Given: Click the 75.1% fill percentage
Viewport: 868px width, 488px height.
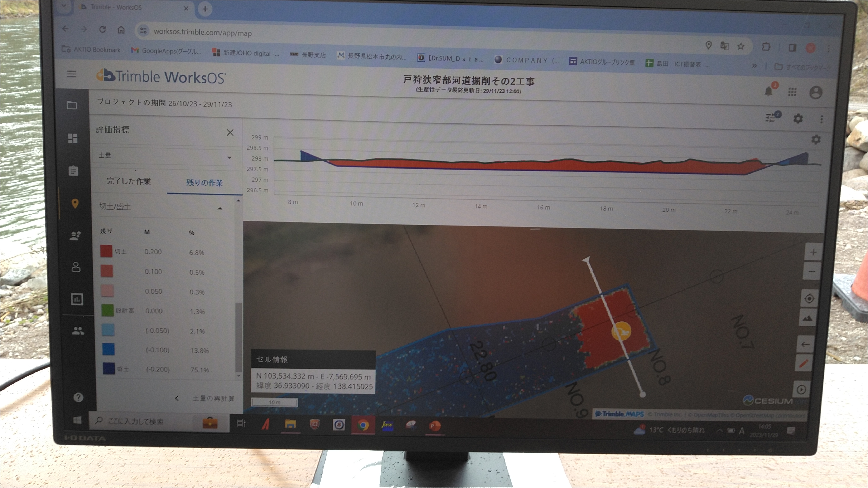Looking at the screenshot, I should (199, 370).
